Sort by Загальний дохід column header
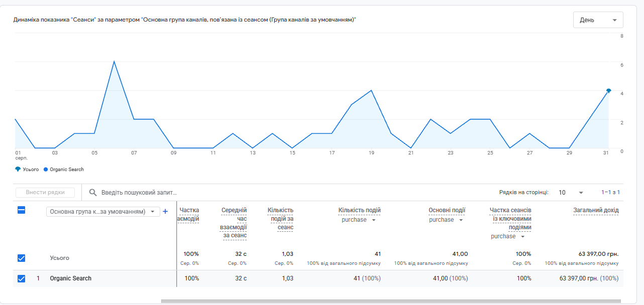Screen dimensions: 644x305 [596, 210]
